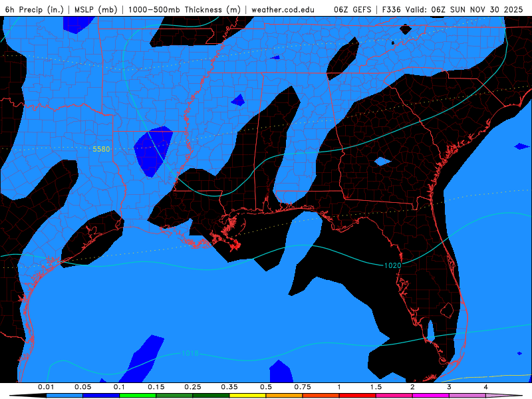Click the bright green 0.1–0.15 legend swatch
Screen dimensions: 532x399
[138, 396]
